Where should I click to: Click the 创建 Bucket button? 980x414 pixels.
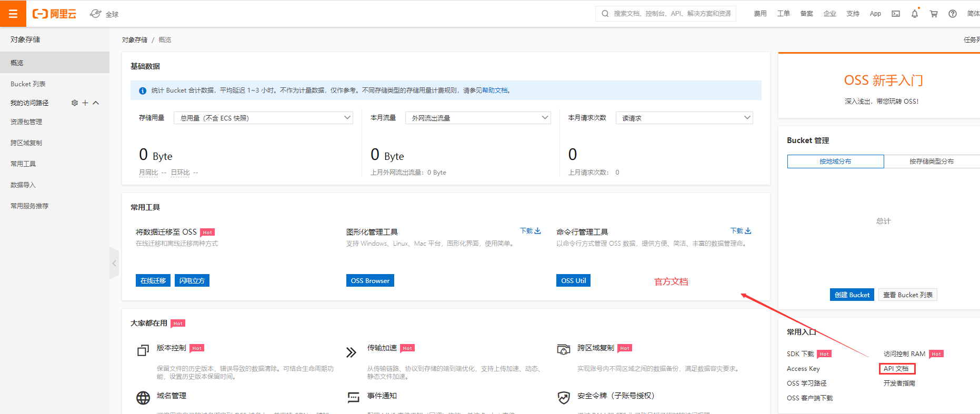pos(852,295)
